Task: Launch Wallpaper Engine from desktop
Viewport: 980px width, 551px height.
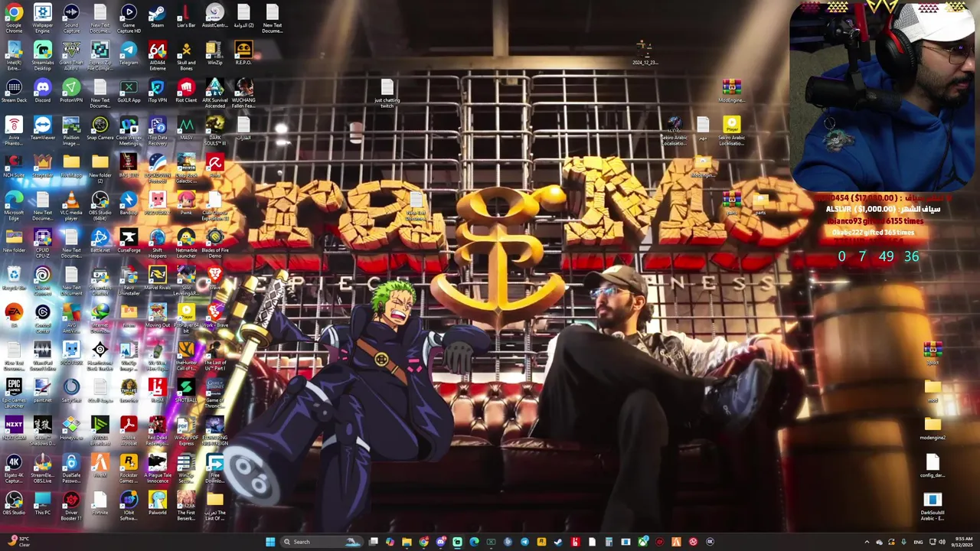Action: [x=43, y=18]
